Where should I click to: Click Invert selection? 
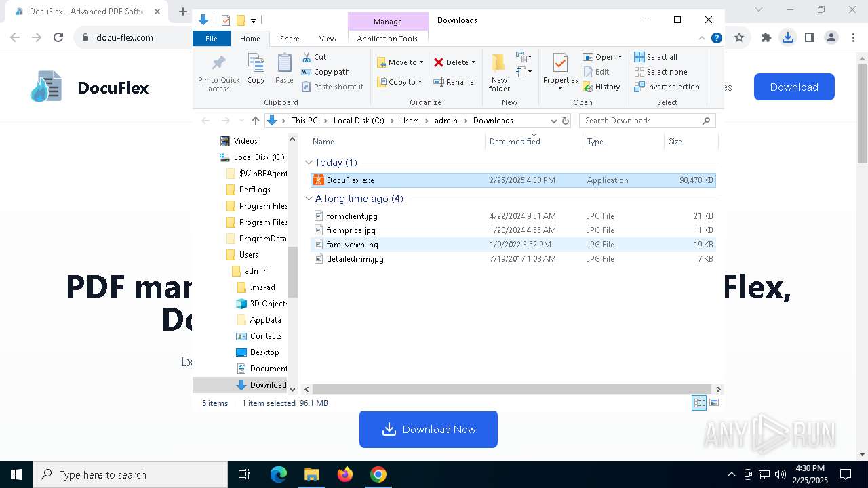pyautogui.click(x=667, y=87)
